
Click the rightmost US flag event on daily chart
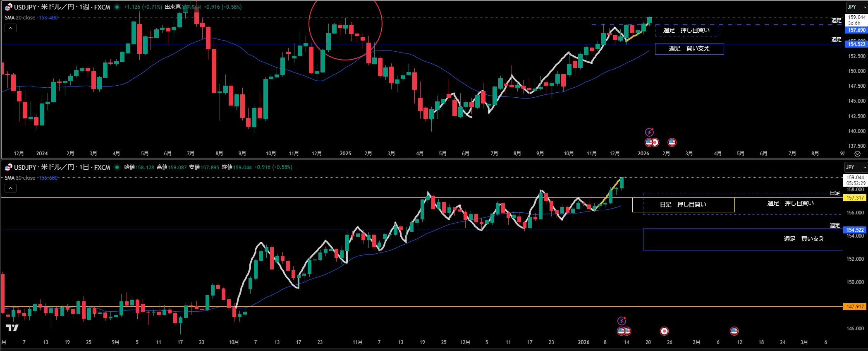pos(734,331)
